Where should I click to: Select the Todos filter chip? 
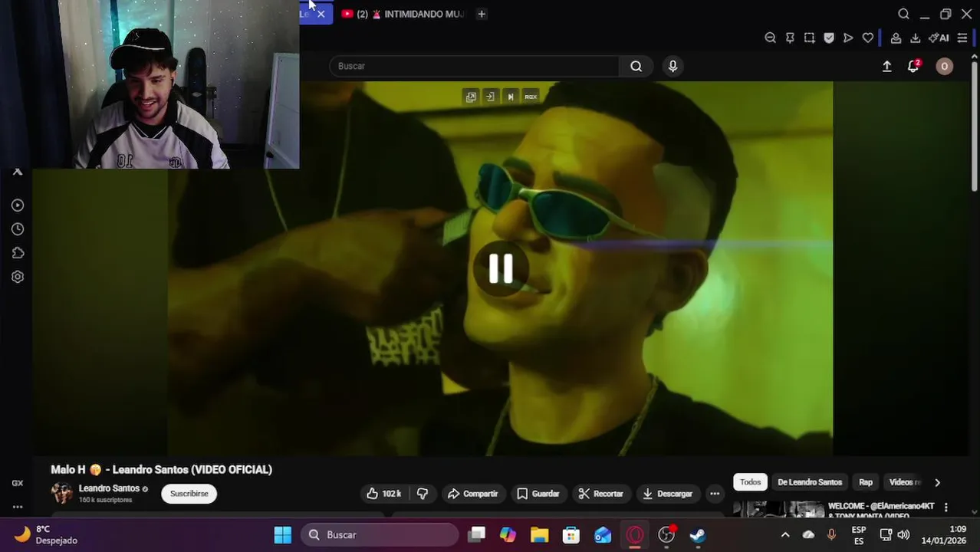tap(750, 482)
